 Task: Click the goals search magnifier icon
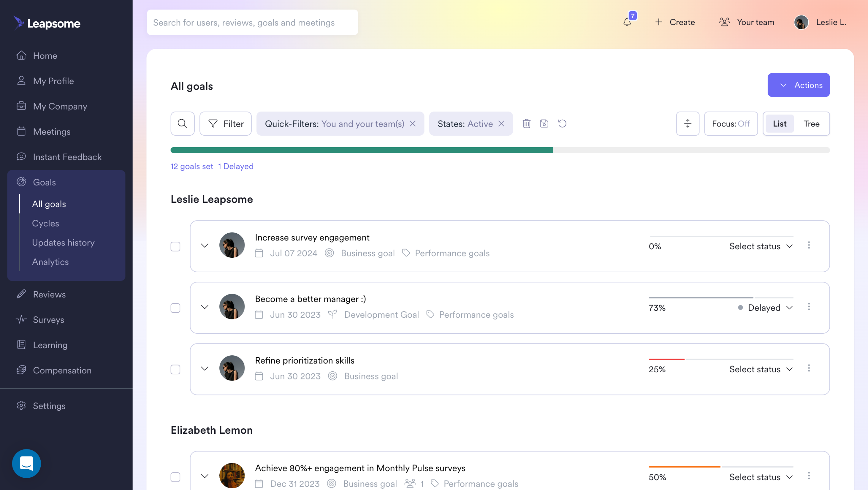pyautogui.click(x=182, y=123)
